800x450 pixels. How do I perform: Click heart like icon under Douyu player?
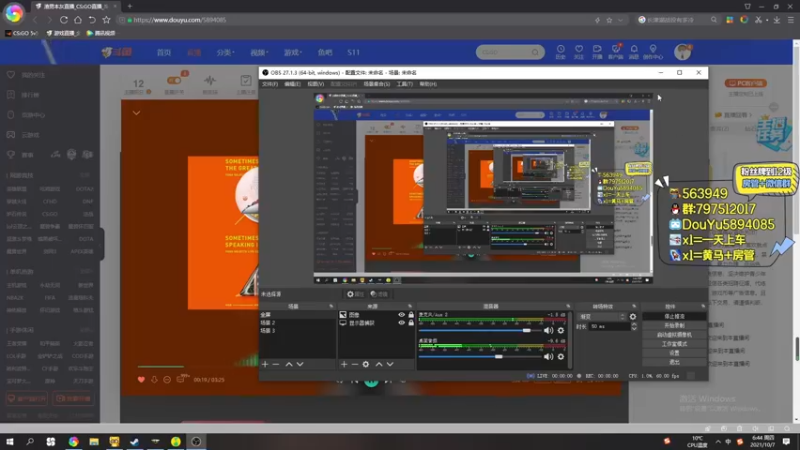tap(141, 380)
